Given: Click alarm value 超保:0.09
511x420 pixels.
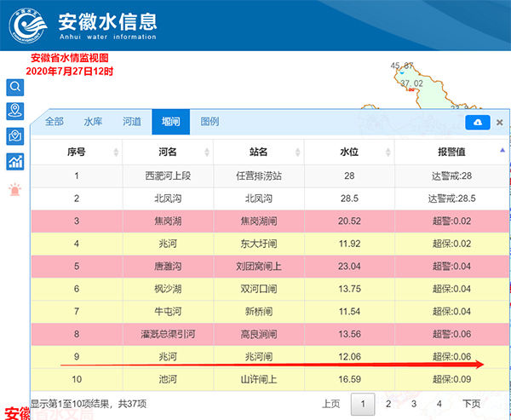Looking at the screenshot, I should tap(451, 379).
